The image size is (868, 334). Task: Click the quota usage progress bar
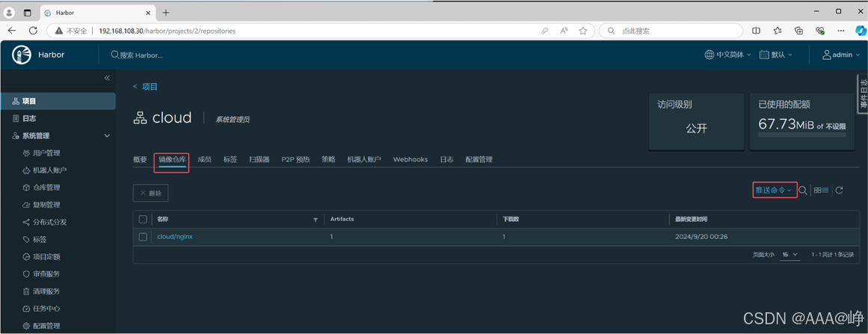[x=801, y=134]
